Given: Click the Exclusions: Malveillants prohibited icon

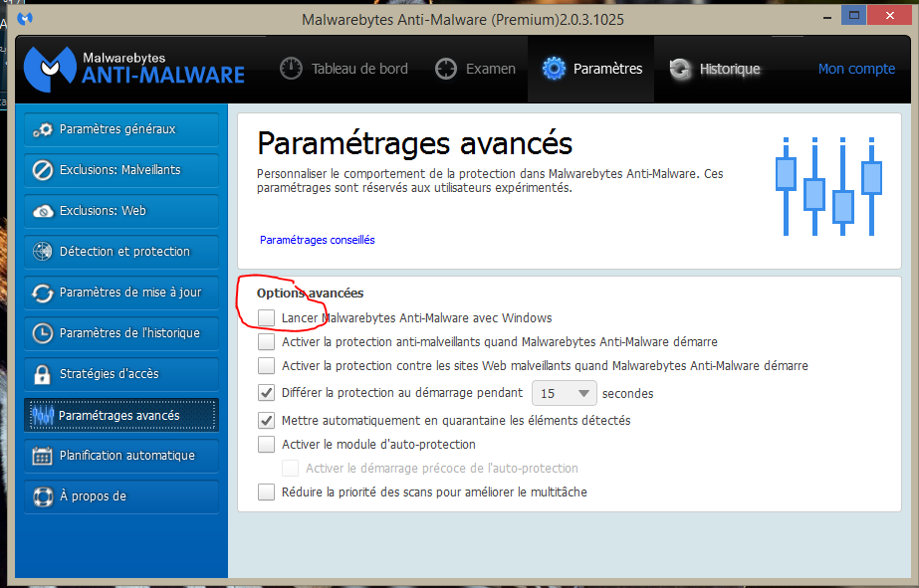Looking at the screenshot, I should click(x=42, y=170).
